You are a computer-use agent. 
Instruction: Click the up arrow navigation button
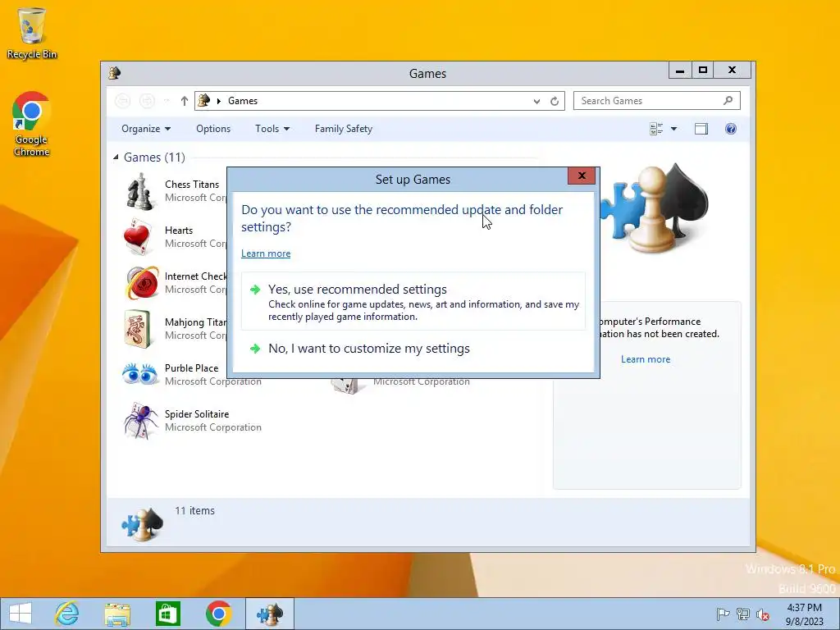[185, 101]
